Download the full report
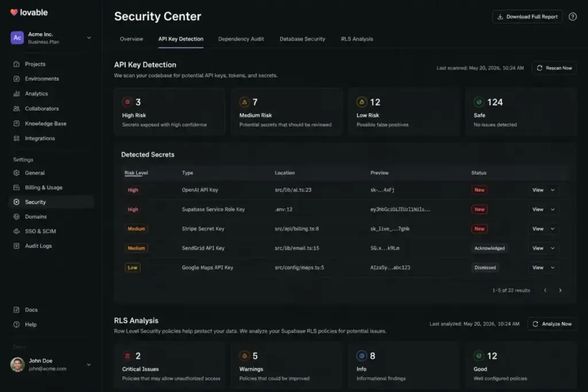Viewport: 588px width, 392px height. tap(527, 17)
